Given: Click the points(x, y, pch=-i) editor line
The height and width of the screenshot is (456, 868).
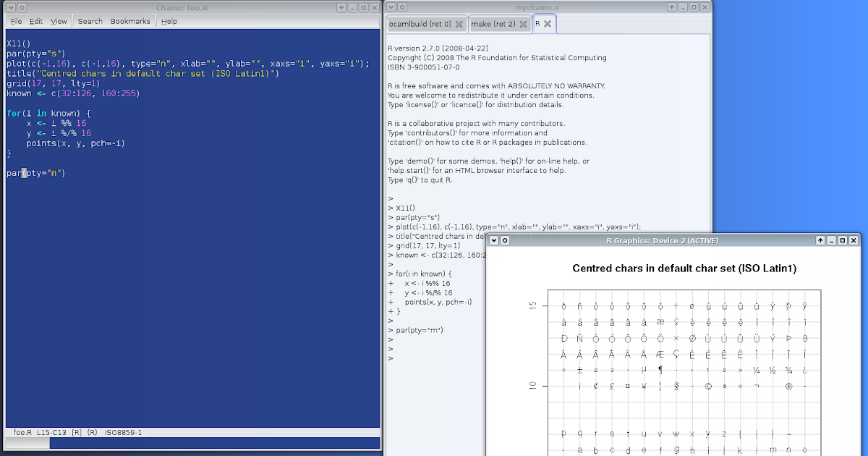Looking at the screenshot, I should point(76,143).
